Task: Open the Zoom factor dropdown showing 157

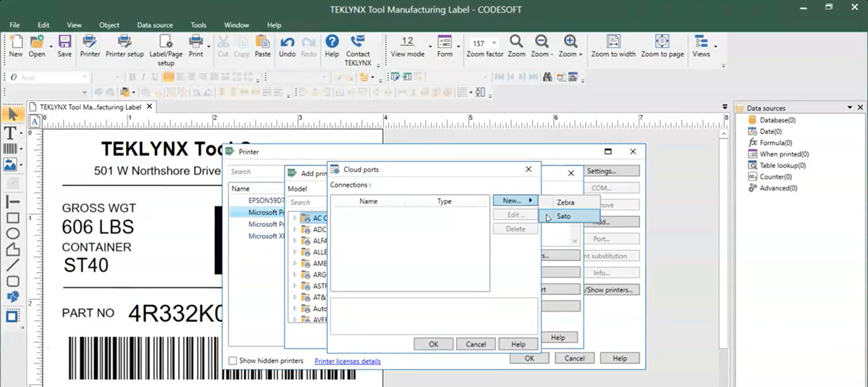Action: [x=494, y=43]
